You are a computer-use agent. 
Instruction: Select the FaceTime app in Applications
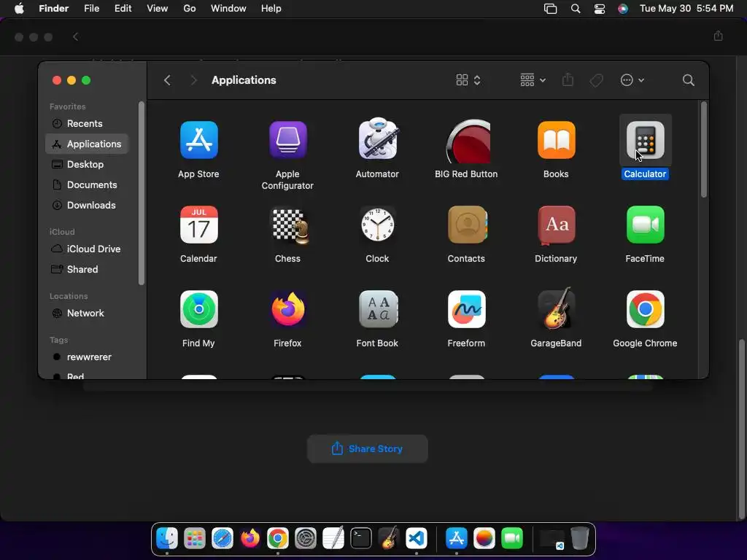[x=645, y=225]
